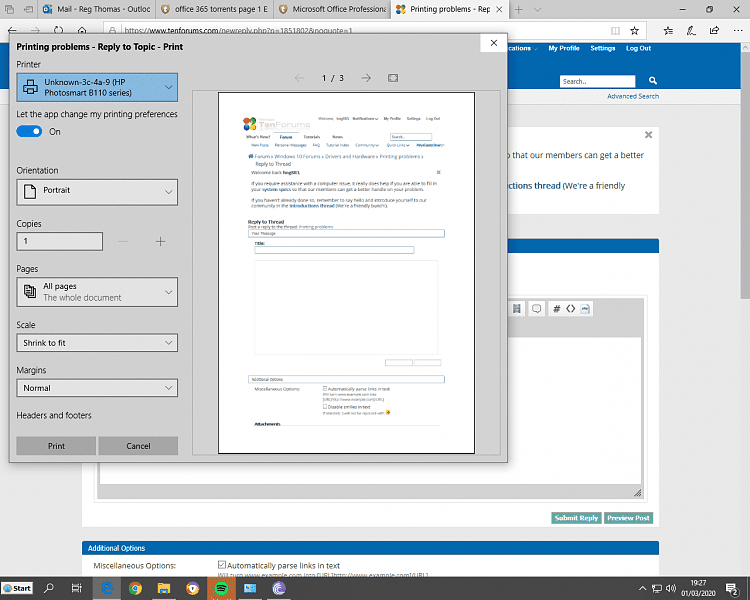Set aside tabs icon in Edge

(x=29, y=9)
